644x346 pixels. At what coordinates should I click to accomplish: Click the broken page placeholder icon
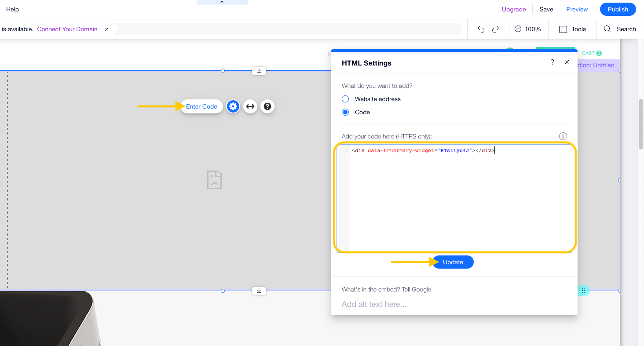point(215,180)
